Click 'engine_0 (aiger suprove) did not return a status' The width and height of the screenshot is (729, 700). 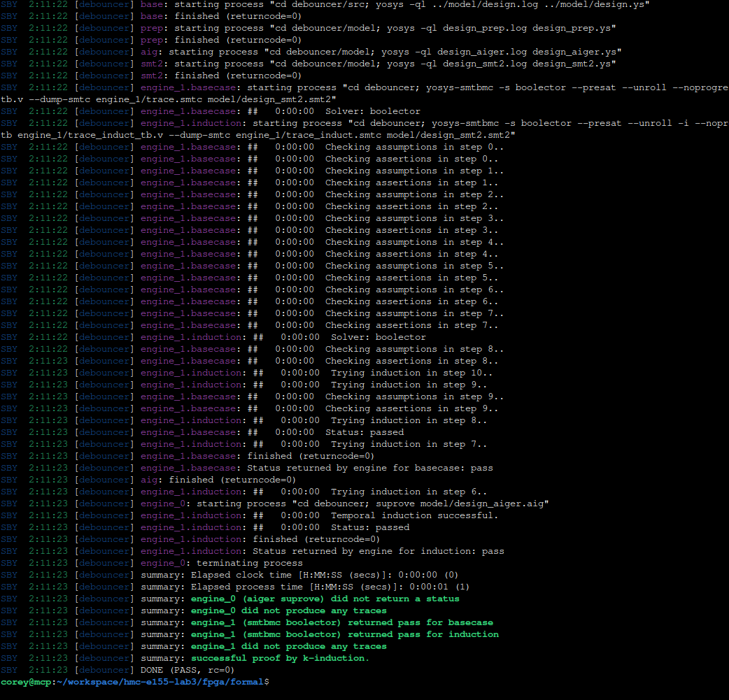click(x=325, y=599)
